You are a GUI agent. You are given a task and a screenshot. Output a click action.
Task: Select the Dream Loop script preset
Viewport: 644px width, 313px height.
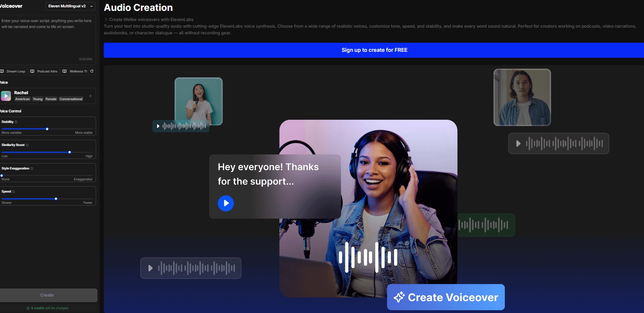pos(13,71)
